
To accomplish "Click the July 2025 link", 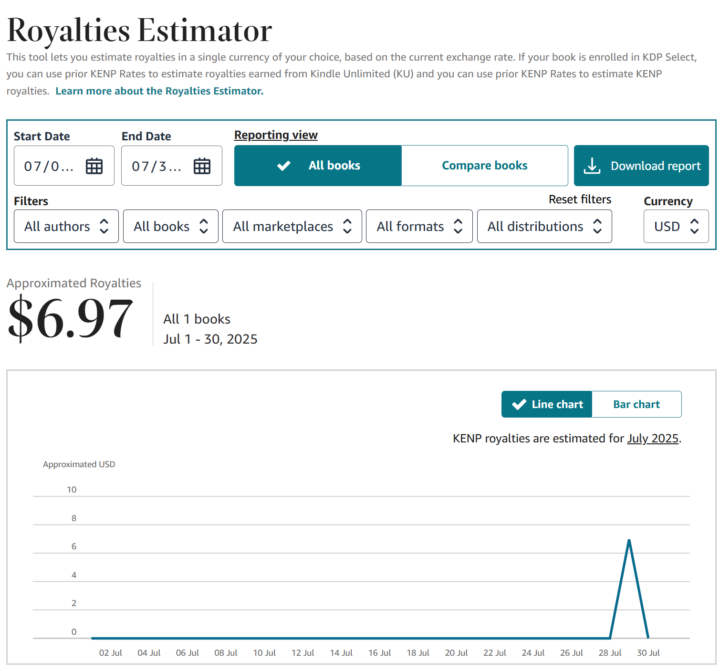I will pyautogui.click(x=653, y=439).
